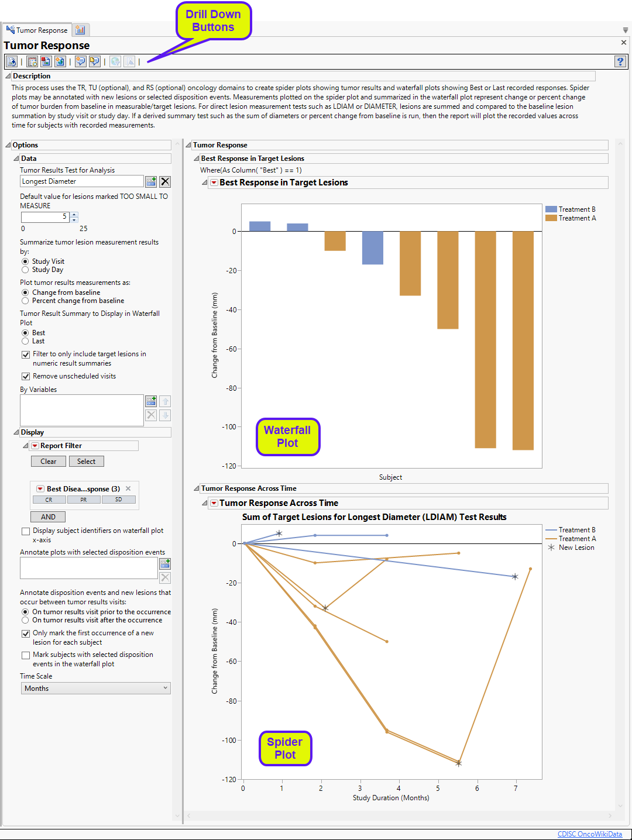Collapse the Tumor Response report section
Viewport: 632px width, 840px height.
188,145
